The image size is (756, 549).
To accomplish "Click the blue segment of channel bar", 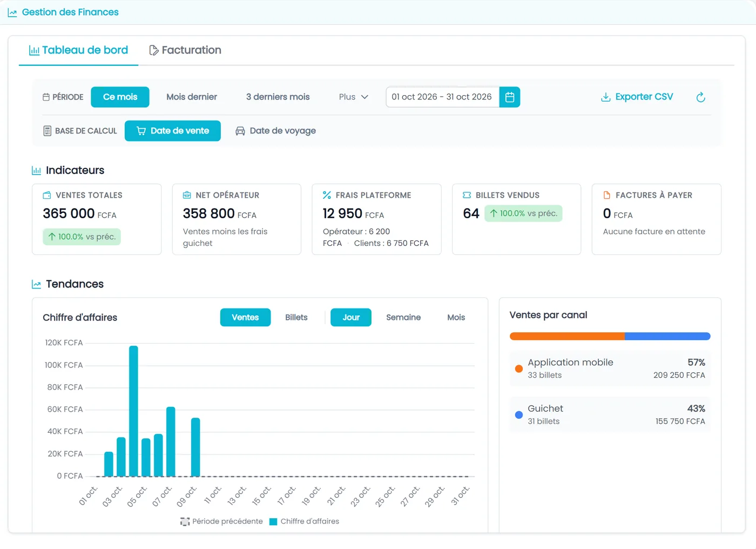I will click(x=667, y=336).
